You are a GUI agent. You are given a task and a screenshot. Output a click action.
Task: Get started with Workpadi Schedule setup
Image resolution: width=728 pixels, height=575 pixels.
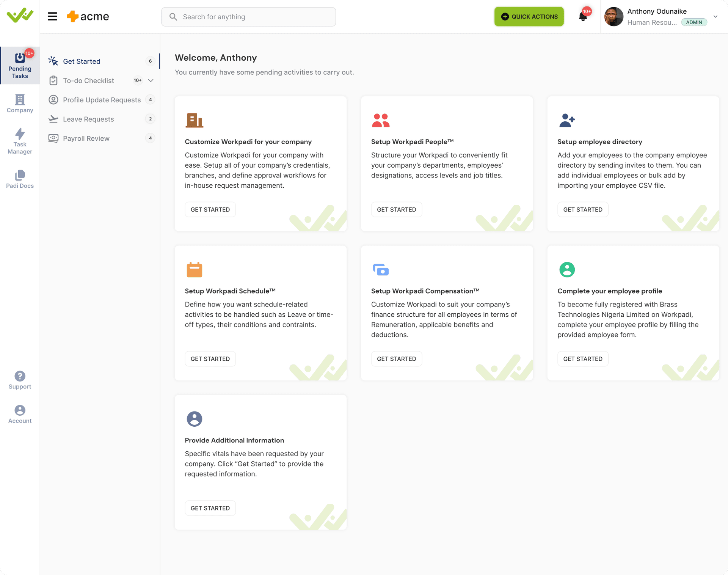[210, 359]
